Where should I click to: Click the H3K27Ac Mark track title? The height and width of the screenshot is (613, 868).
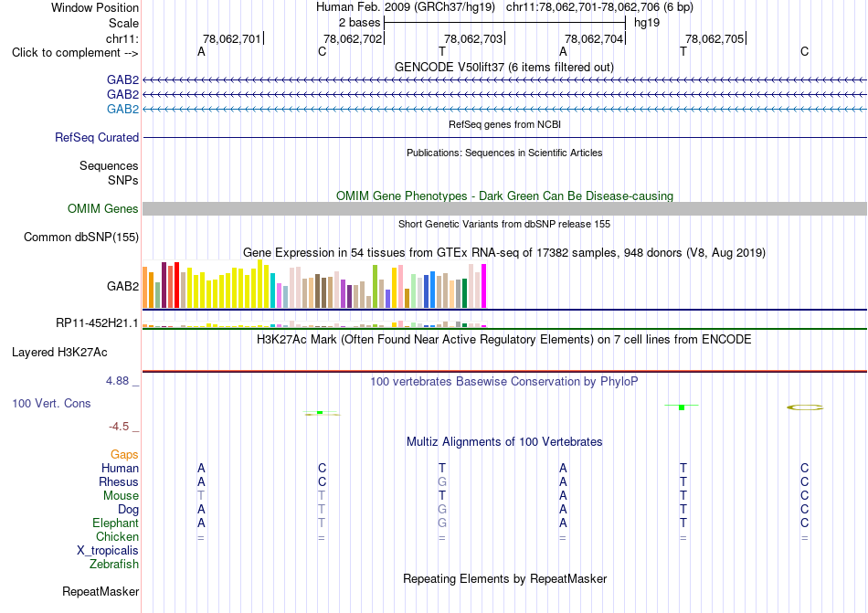pos(504,339)
